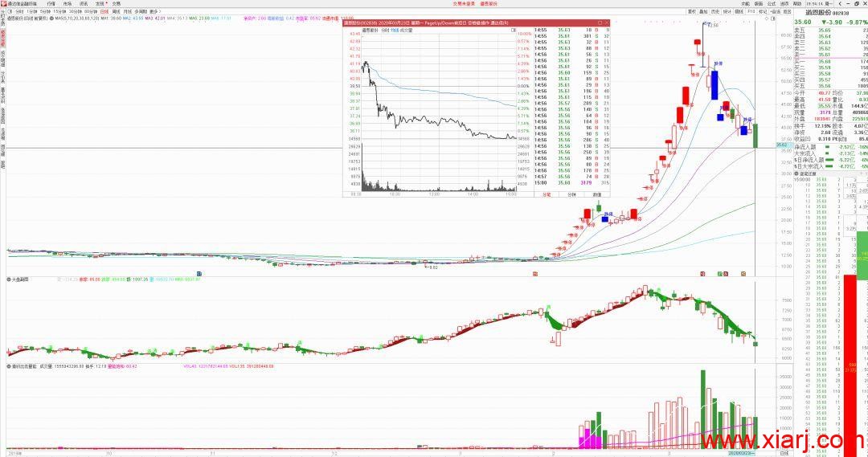This screenshot has width=868, height=457.
Task: Maximize the intraday popup window
Action: 600,23
